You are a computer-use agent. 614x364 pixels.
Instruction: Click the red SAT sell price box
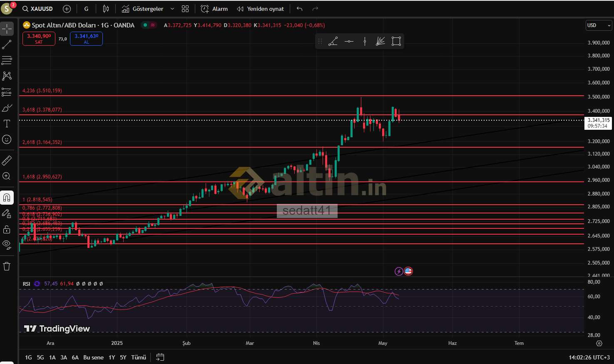(39, 39)
